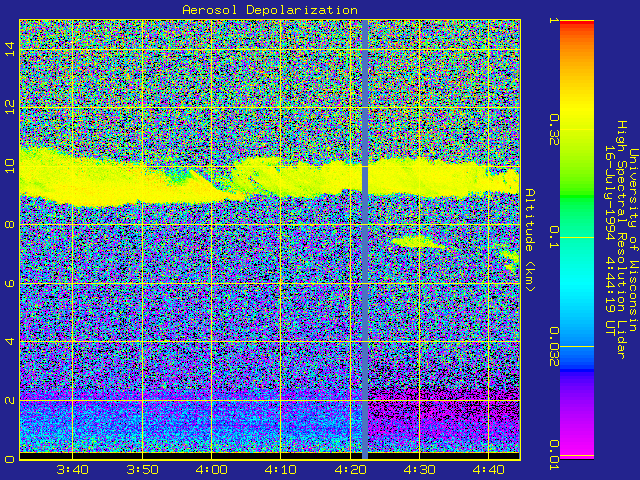Click the 4:40 time axis label
The height and width of the screenshot is (480, 640).
(489, 469)
